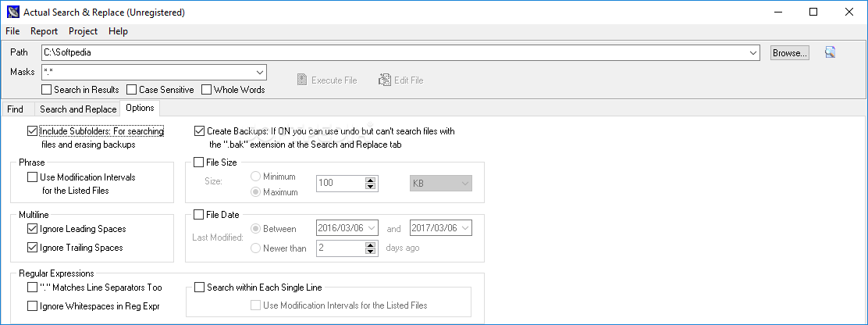868x325 pixels.
Task: Click the Execute File toolbar icon
Action: coord(302,80)
